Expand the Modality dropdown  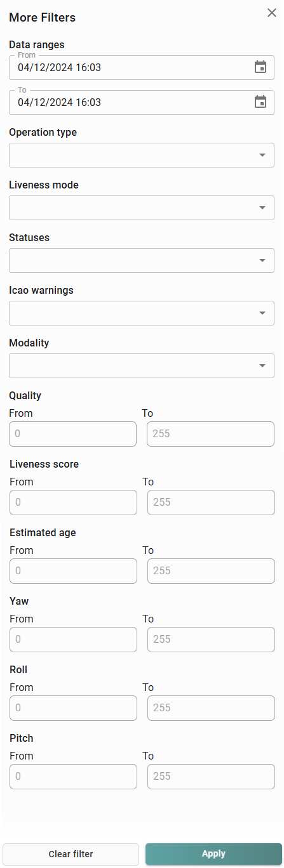tap(142, 365)
